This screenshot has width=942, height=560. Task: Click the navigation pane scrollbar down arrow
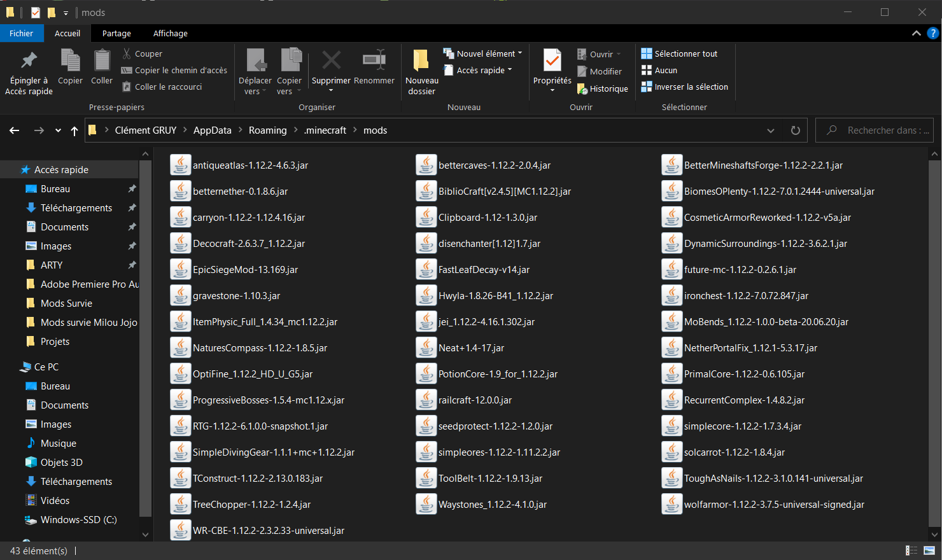145,535
